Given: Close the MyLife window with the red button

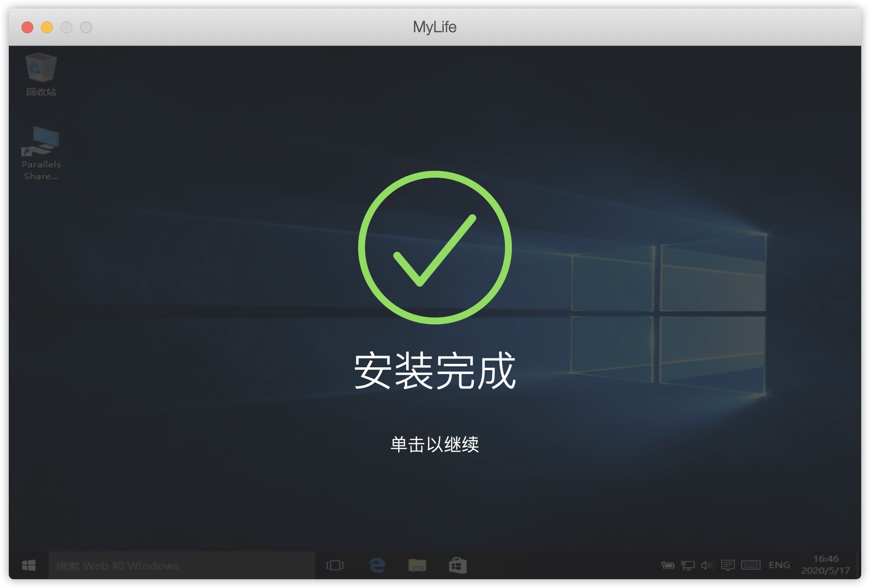Looking at the screenshot, I should [27, 27].
